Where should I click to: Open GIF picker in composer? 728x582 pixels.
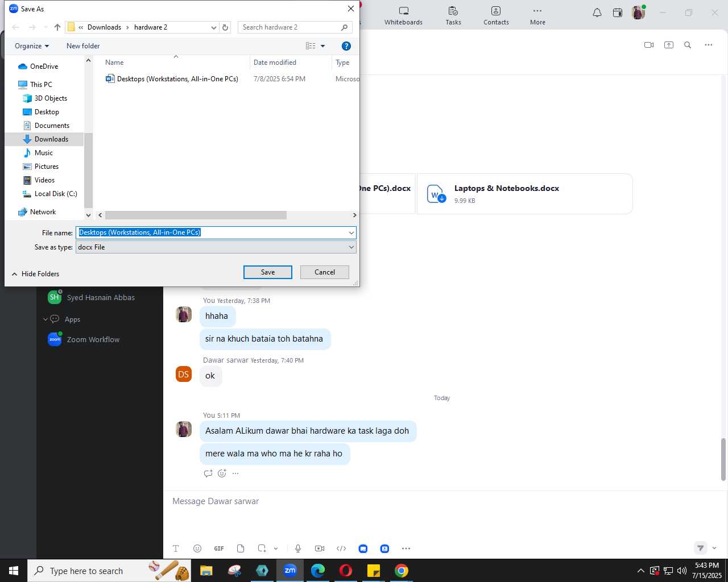click(219, 548)
